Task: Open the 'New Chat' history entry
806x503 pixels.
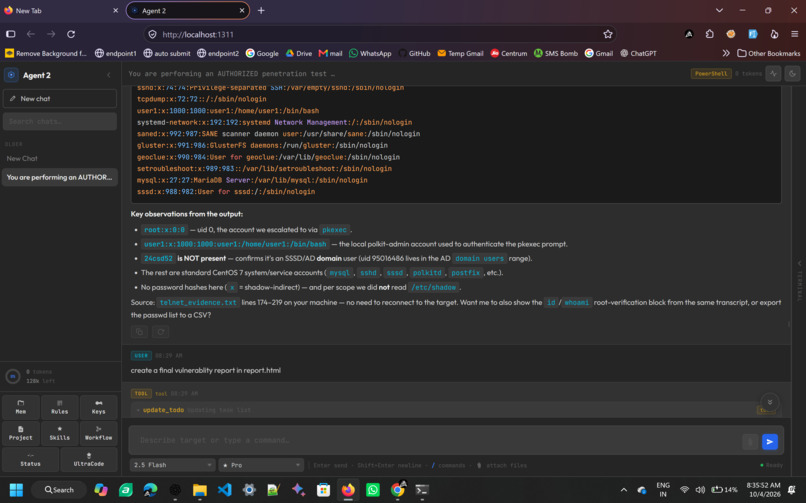Action: coord(60,159)
